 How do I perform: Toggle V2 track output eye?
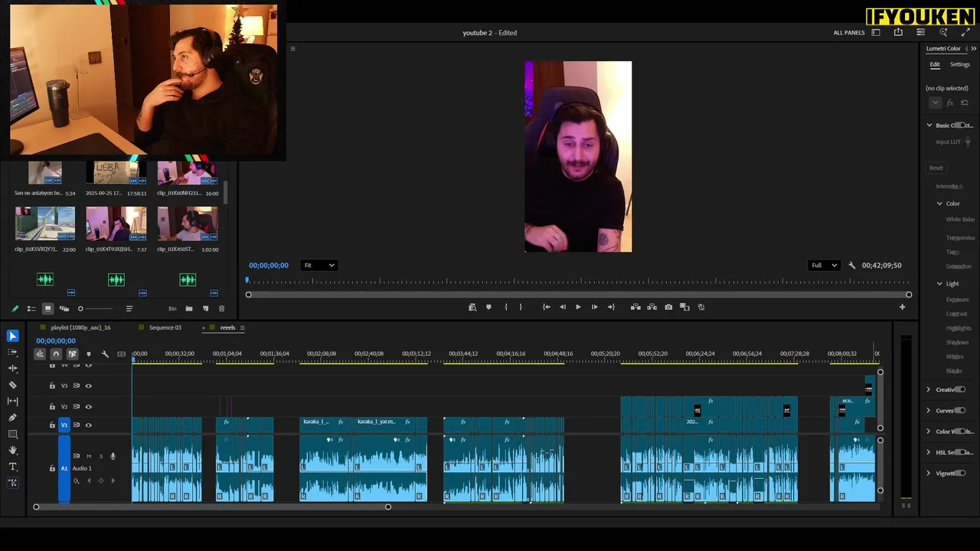coord(88,407)
